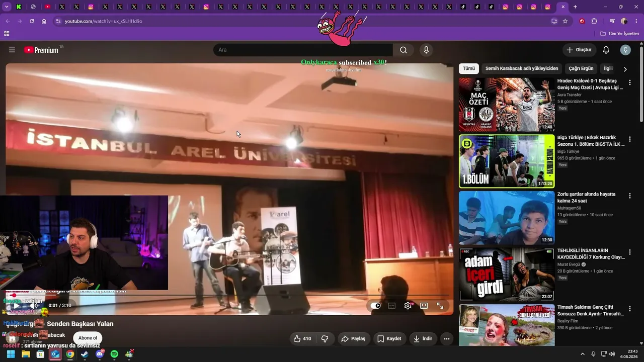This screenshot has width=644, height=362.
Task: Like the video with 410 likes
Action: 302,339
